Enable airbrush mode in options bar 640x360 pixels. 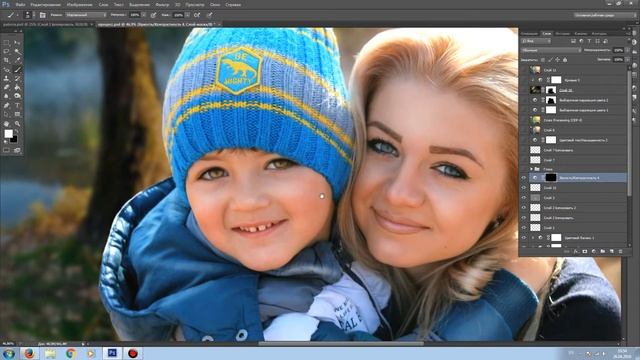(x=197, y=15)
